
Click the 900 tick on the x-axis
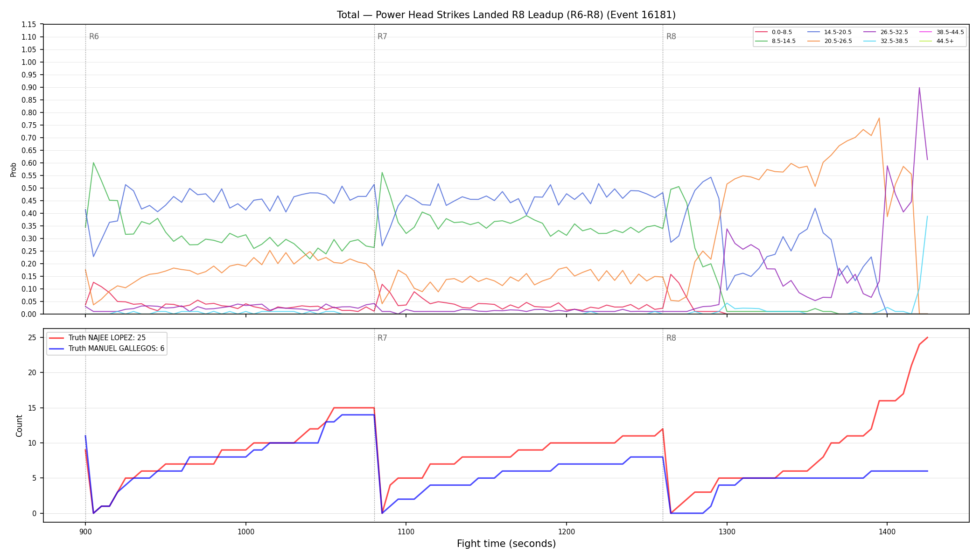[85, 531]
